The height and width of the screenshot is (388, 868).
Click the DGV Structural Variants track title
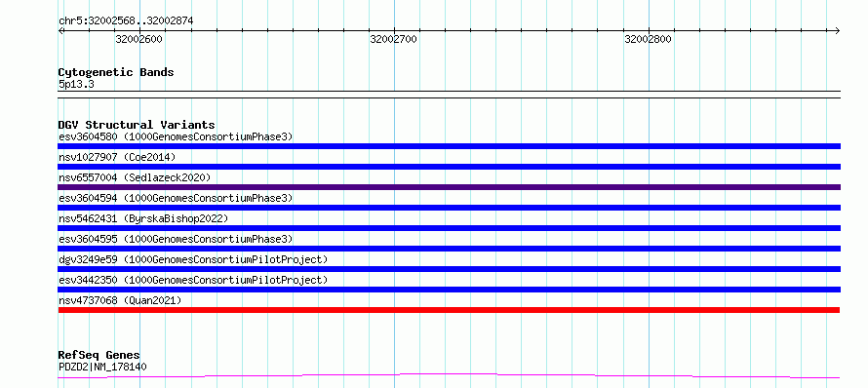pyautogui.click(x=137, y=125)
